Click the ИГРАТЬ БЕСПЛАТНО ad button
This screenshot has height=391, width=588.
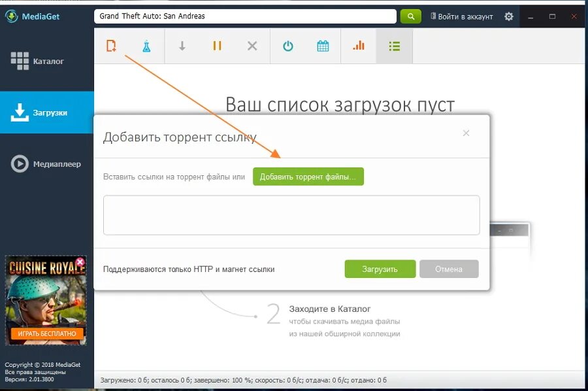tap(47, 333)
